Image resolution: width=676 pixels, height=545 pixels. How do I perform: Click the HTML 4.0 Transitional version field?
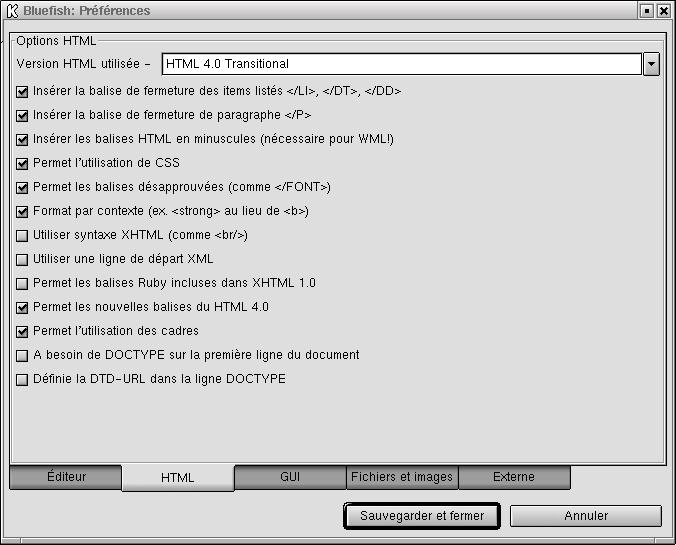400,64
